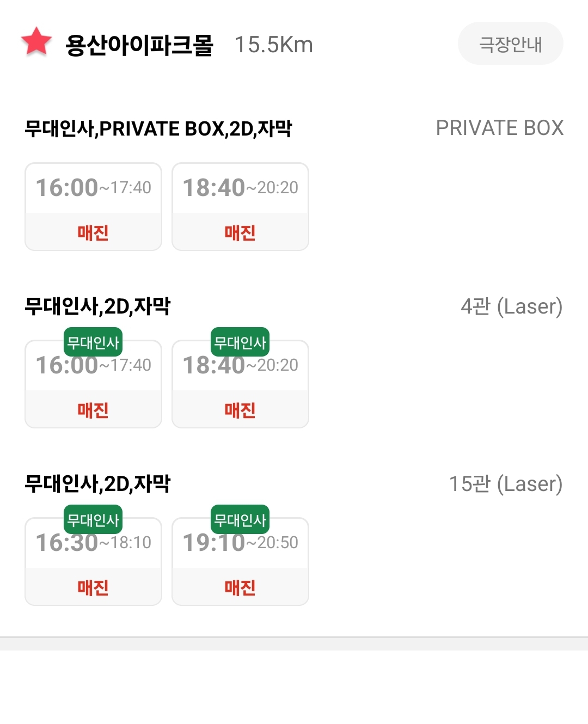The width and height of the screenshot is (588, 724).
Task: Select the 18:40 PRIVATE BOX showtime
Action: point(240,207)
